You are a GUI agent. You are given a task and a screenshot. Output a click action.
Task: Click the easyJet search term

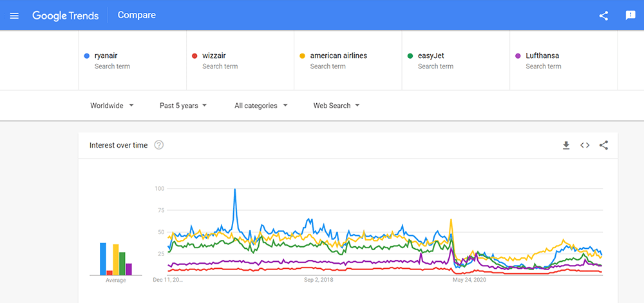(x=431, y=56)
